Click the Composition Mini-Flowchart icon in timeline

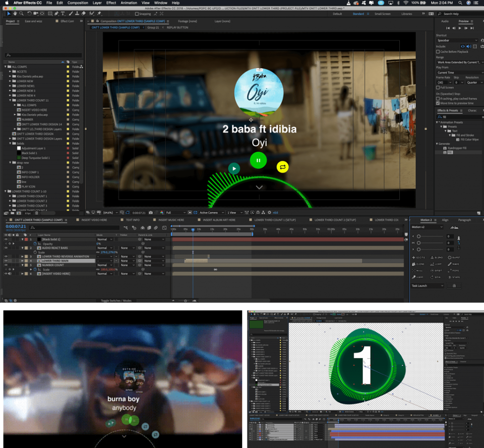(x=126, y=228)
